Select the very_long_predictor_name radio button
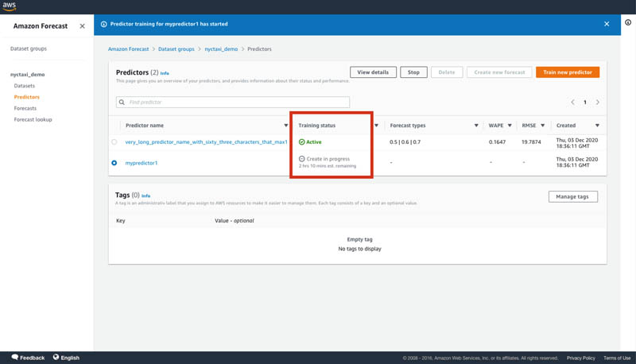The height and width of the screenshot is (364, 636). [x=114, y=142]
